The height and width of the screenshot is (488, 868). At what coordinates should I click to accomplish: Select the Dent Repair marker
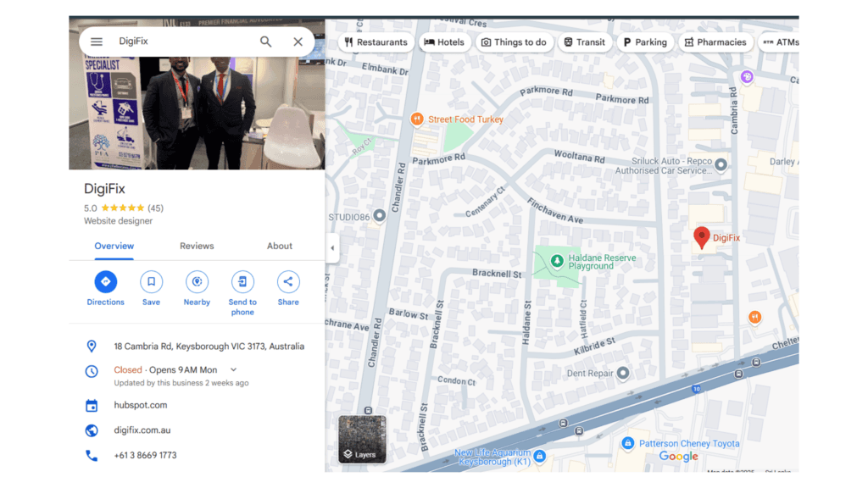tap(623, 373)
